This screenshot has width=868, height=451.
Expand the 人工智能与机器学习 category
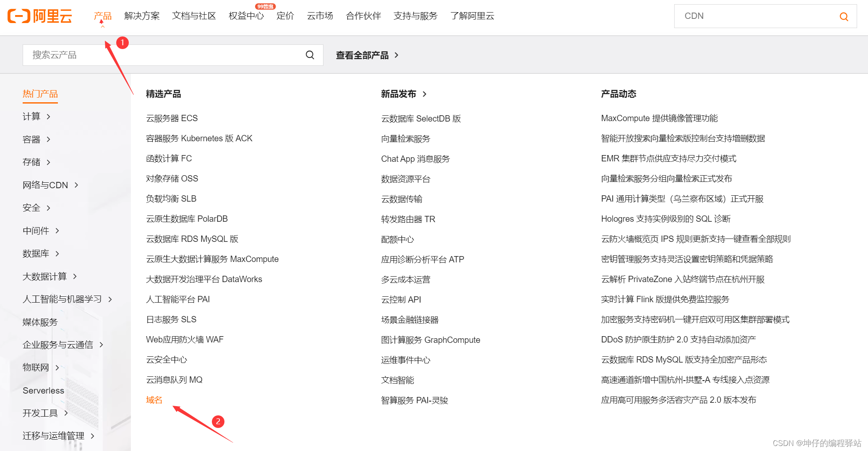(x=67, y=299)
